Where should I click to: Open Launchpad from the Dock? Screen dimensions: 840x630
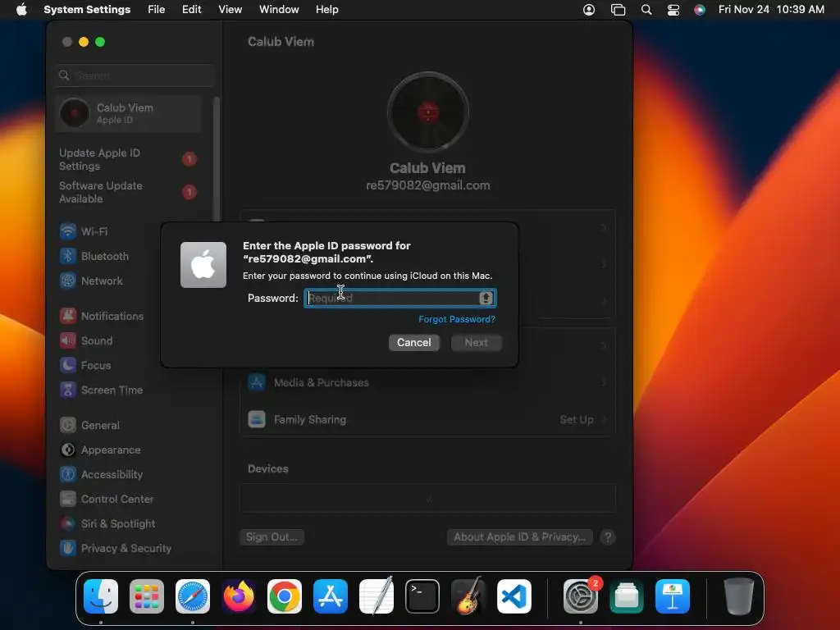pyautogui.click(x=147, y=596)
